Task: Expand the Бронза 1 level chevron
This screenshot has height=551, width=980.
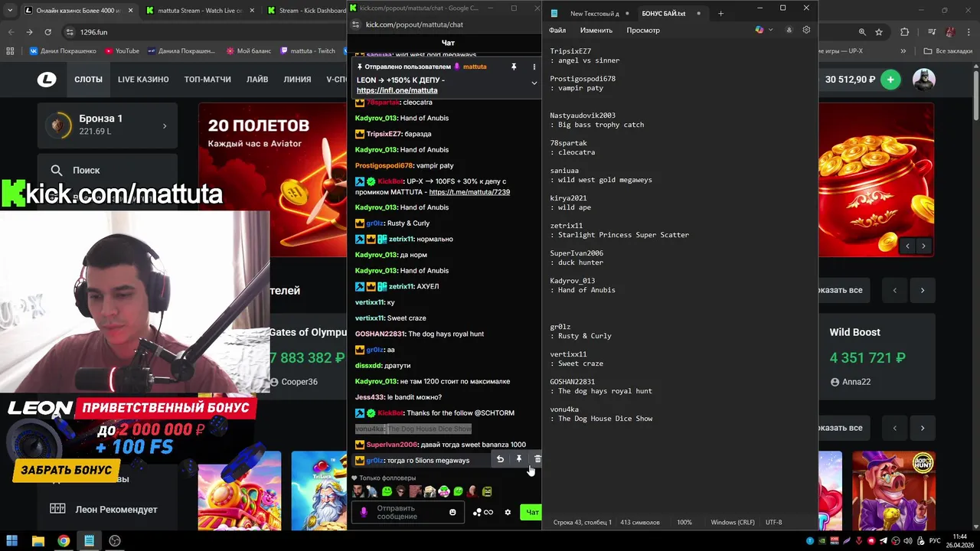Action: (x=164, y=126)
